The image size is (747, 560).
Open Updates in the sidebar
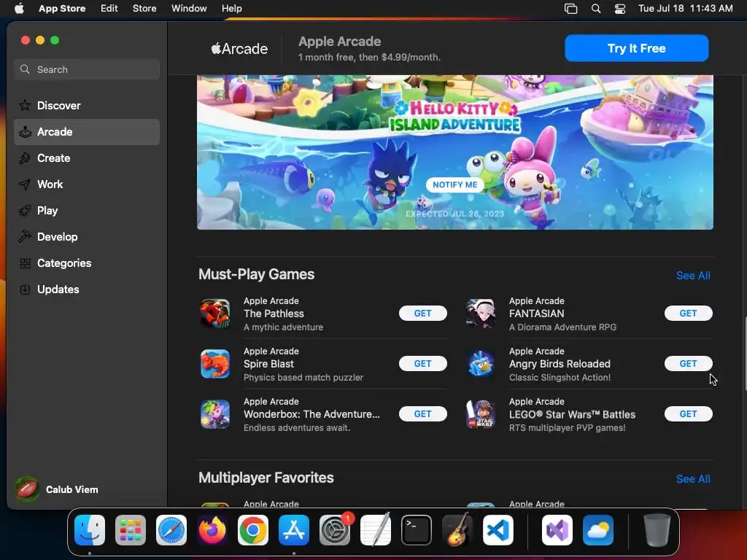pyautogui.click(x=87, y=289)
